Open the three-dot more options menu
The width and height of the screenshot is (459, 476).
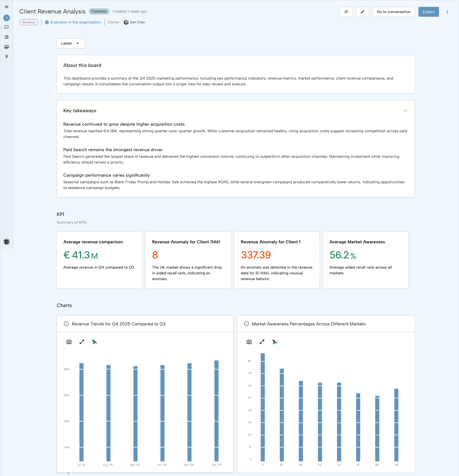[x=447, y=12]
